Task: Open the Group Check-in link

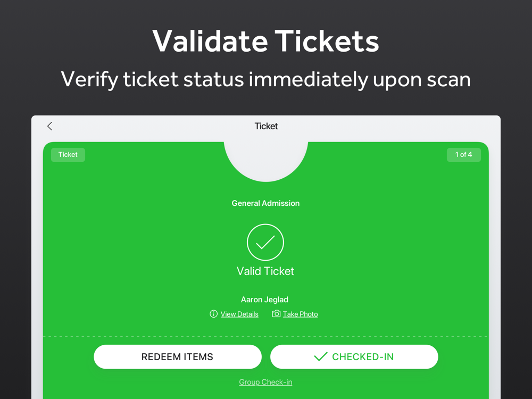Action: click(265, 382)
